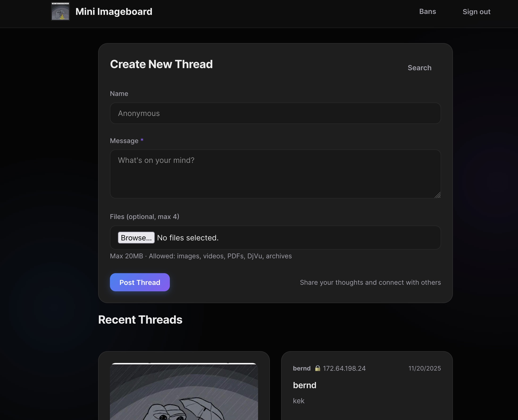
Task: Click the 11/20/2025 thread date
Action: click(424, 368)
